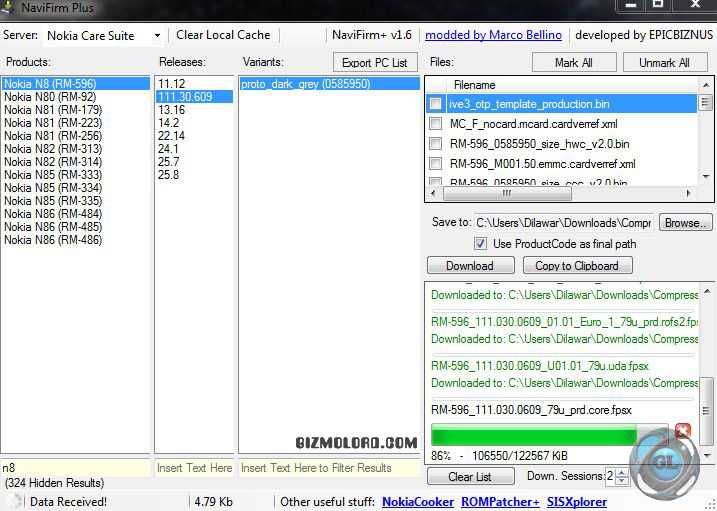Check RM-596_M001.50.emmc.cardverref.xml checkbox

(x=436, y=163)
